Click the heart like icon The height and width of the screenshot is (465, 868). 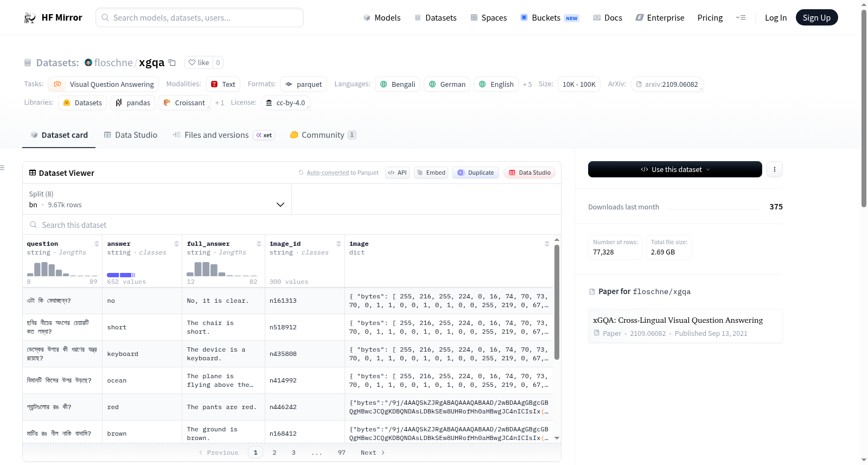[192, 62]
